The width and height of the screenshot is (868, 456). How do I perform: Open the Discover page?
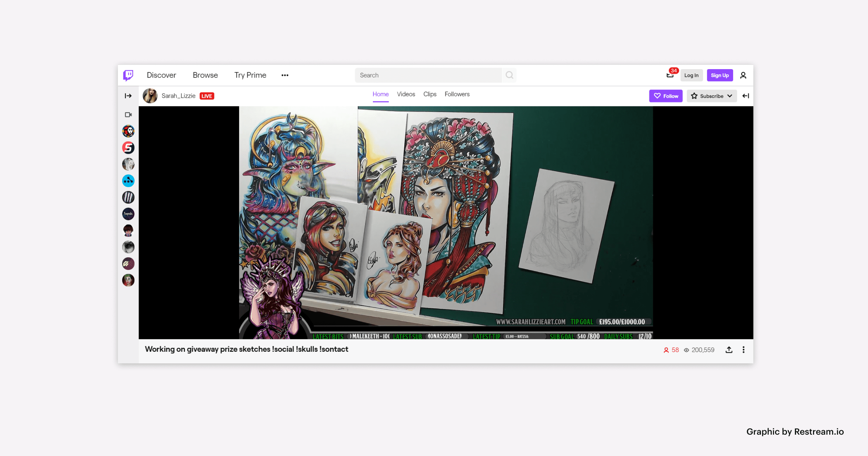[x=161, y=75]
